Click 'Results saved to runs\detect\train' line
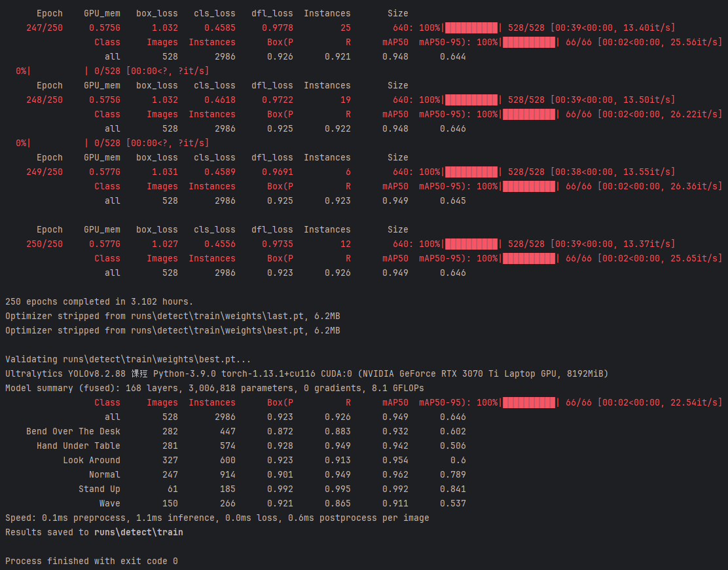The width and height of the screenshot is (728, 570). [x=94, y=532]
